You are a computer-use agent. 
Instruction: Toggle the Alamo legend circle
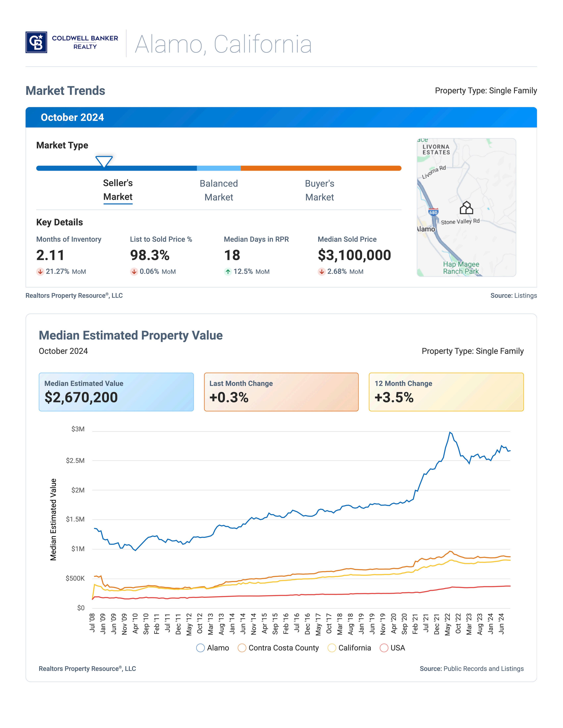[x=201, y=648]
